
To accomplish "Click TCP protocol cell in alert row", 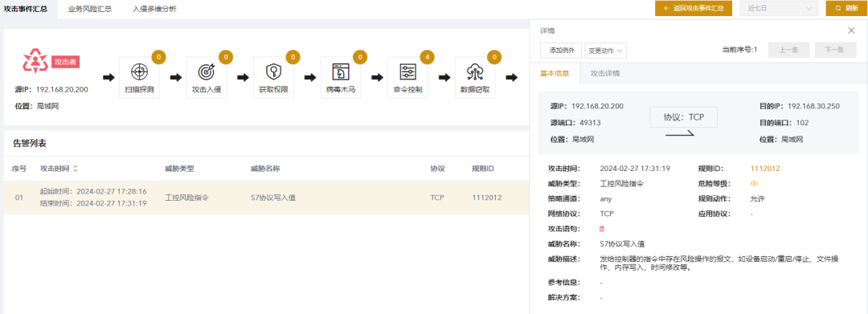I will pos(436,198).
